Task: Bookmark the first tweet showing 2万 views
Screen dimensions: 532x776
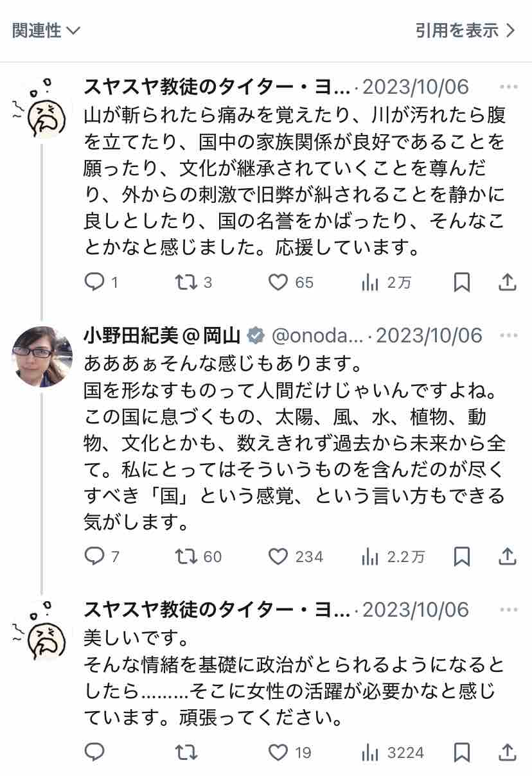Action: click(x=462, y=282)
